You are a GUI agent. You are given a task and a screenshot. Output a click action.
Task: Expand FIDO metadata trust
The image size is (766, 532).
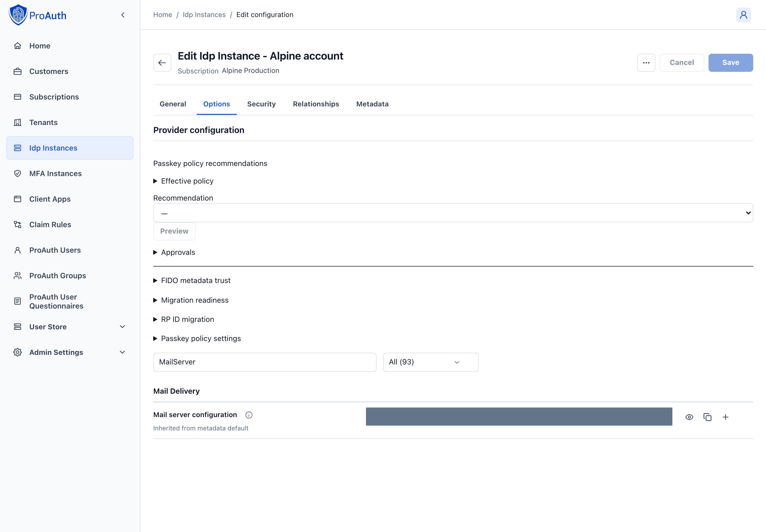pos(192,281)
